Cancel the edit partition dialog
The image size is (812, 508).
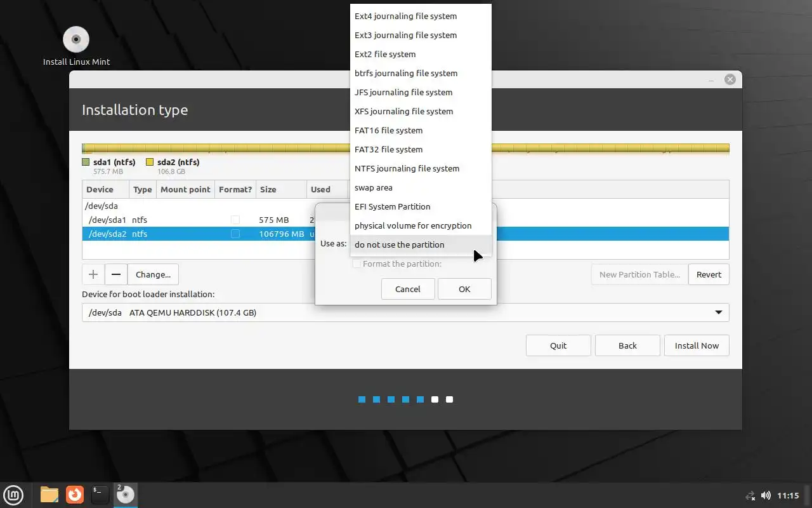point(408,289)
